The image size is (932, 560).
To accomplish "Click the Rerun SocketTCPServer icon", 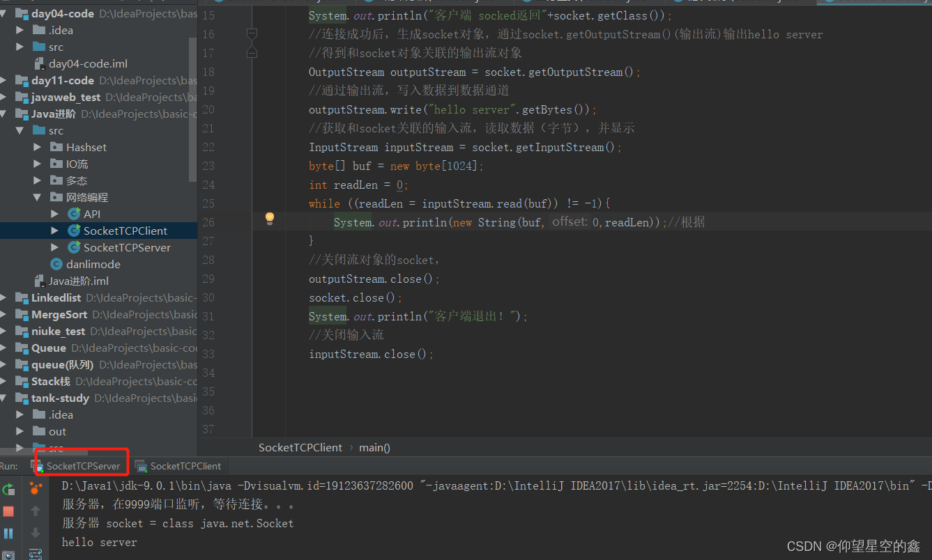I will point(8,490).
